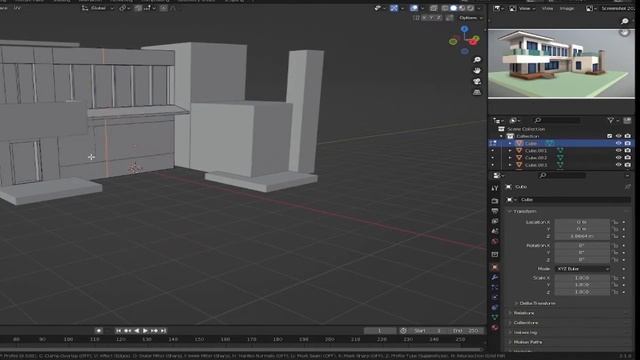Select the solid viewport shading mode
The image size is (640, 360).
(x=453, y=8)
